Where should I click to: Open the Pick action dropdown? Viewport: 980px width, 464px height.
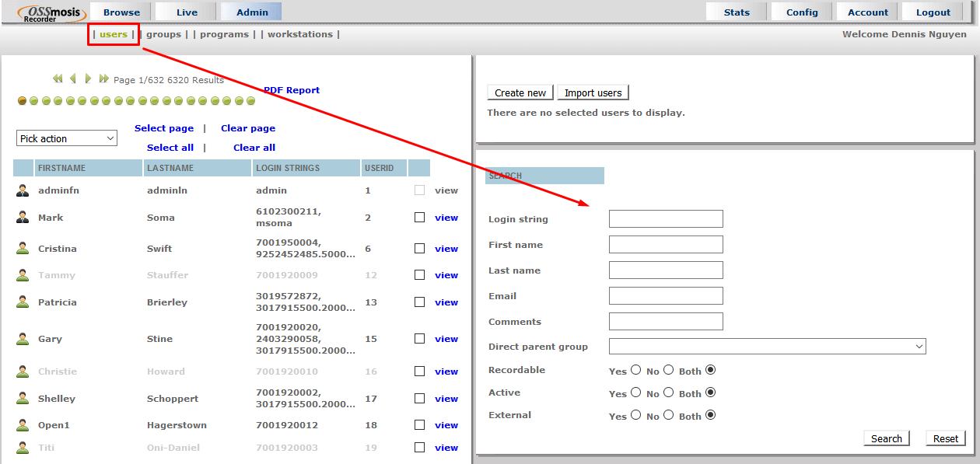tap(66, 138)
